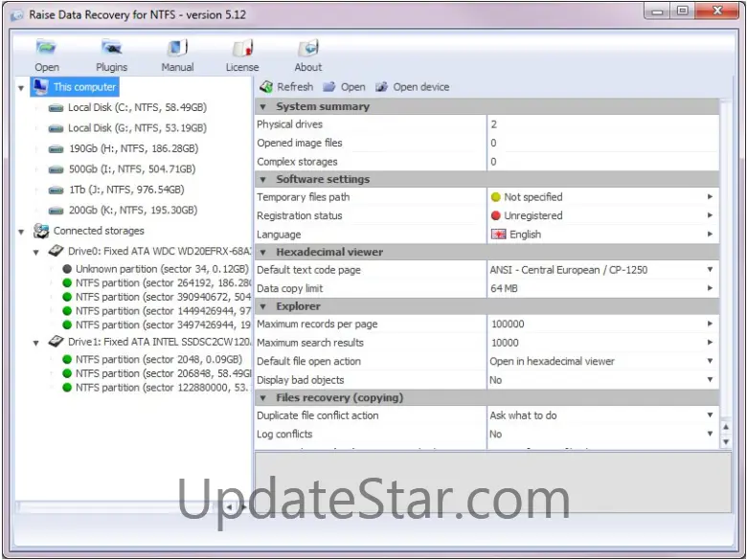
Task: Select the 500Gb I: drive icon
Action: pyautogui.click(x=56, y=169)
